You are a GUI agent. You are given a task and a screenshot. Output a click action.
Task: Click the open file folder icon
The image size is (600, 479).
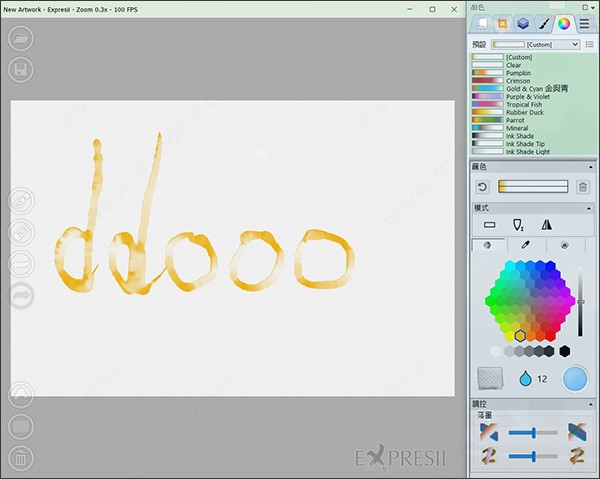pos(21,39)
